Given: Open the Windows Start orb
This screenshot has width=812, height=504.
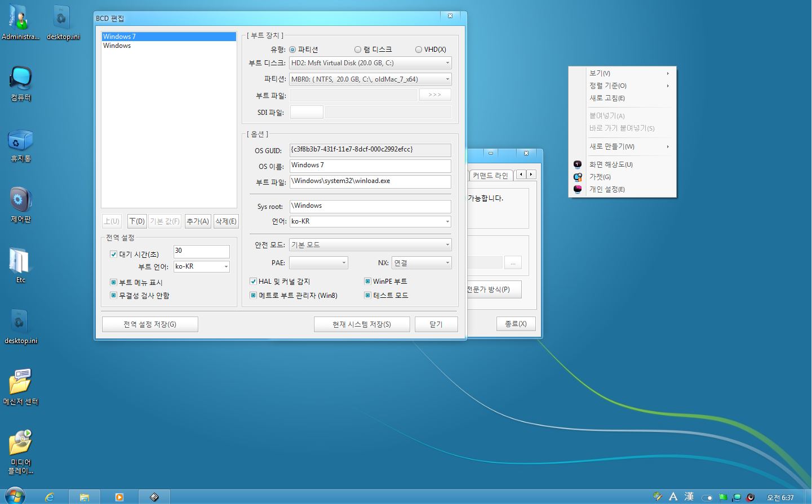Looking at the screenshot, I should 15,496.
